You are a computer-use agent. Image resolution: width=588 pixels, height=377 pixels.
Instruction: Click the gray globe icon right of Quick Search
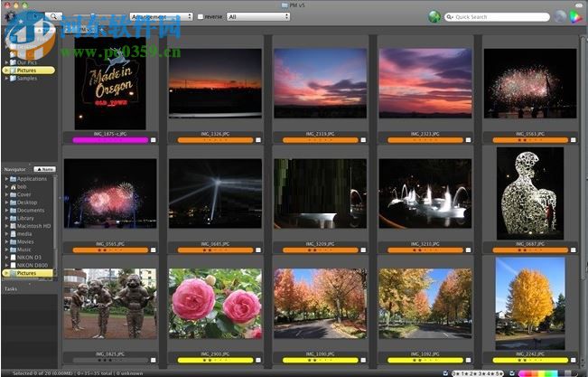pyautogui.click(x=559, y=16)
